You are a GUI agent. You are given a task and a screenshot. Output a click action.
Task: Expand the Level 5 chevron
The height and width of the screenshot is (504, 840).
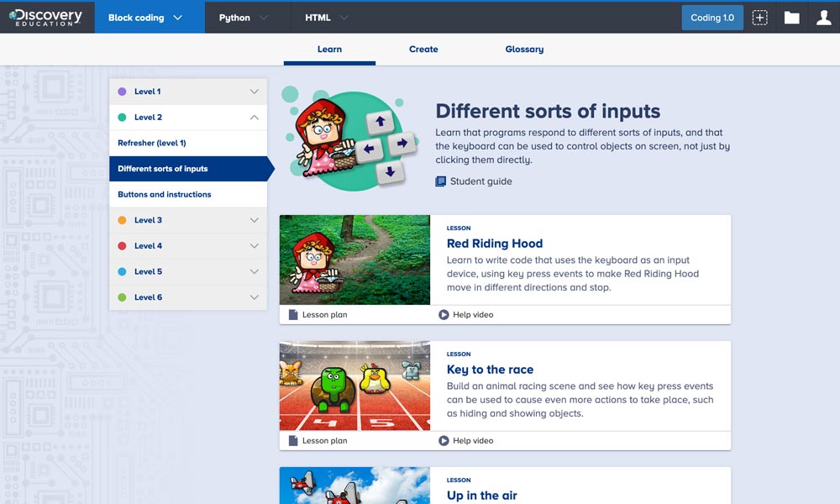point(255,271)
